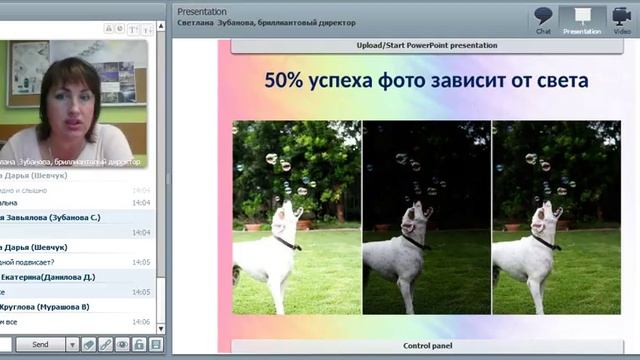The height and width of the screenshot is (360, 640).
Task: Click the Upload/Start PowerPoint presentation bar
Action: click(427, 46)
